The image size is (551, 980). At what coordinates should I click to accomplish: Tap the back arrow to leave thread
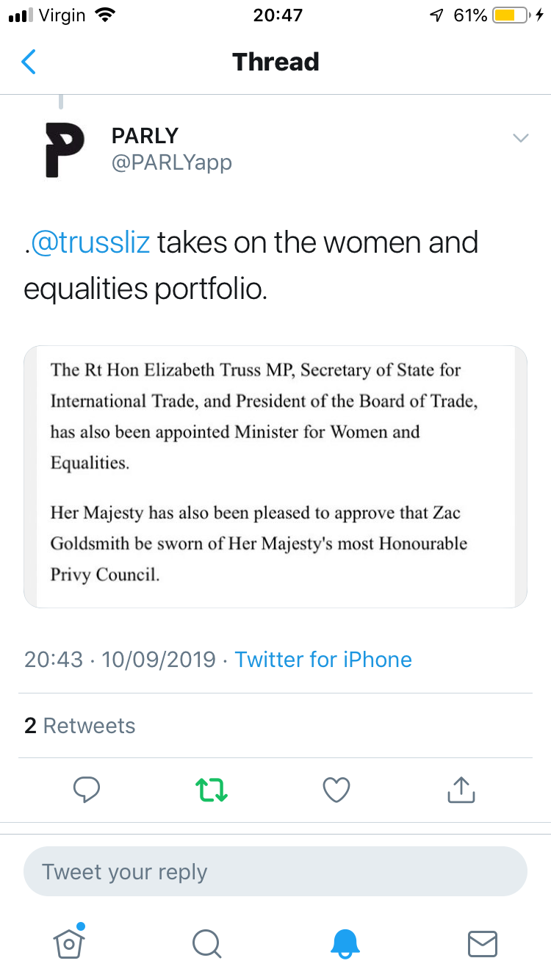[x=29, y=62]
